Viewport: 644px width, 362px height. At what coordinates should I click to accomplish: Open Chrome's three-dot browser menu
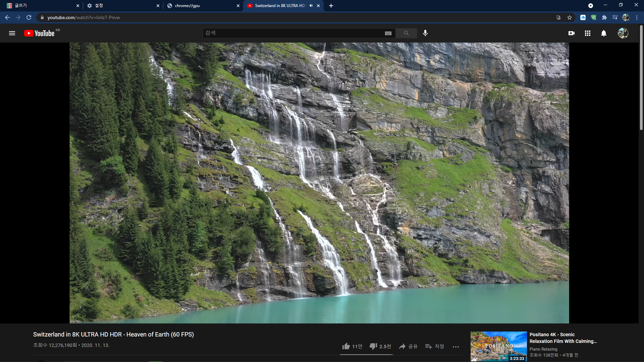coord(637,17)
